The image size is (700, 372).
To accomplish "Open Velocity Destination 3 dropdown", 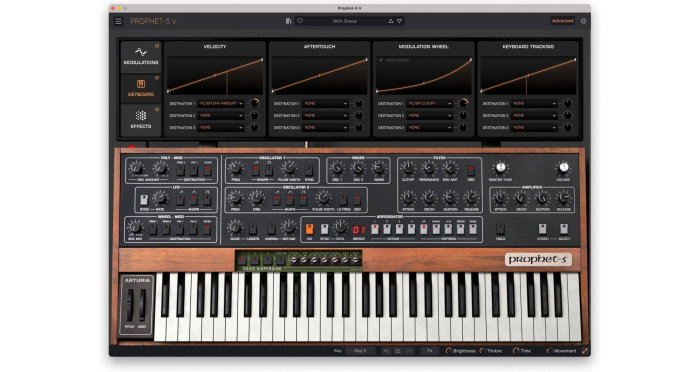I will (x=221, y=128).
